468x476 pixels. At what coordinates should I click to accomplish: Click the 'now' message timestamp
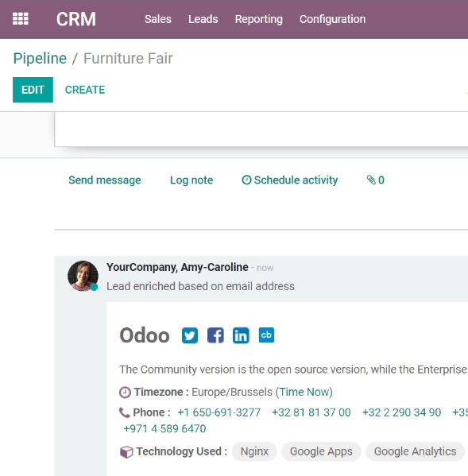(x=265, y=268)
